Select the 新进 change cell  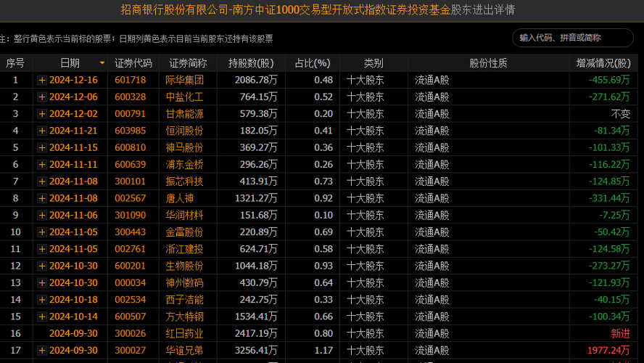click(x=620, y=333)
